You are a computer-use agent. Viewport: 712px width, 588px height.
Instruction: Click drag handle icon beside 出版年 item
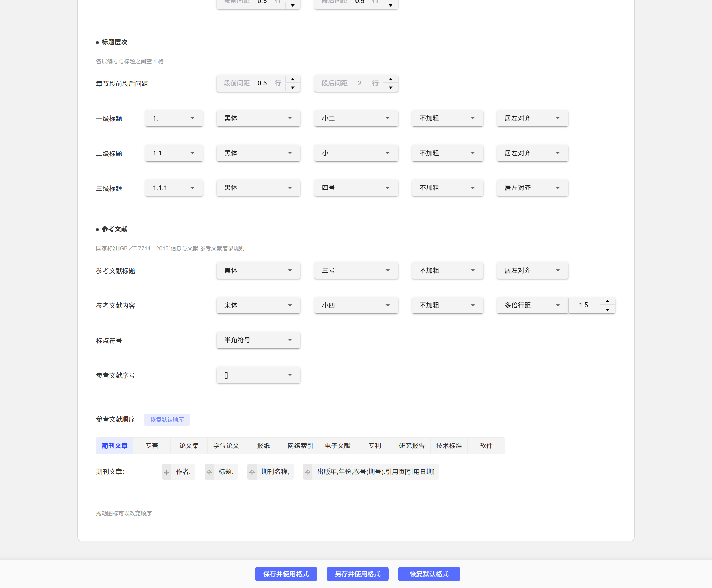pyautogui.click(x=308, y=472)
